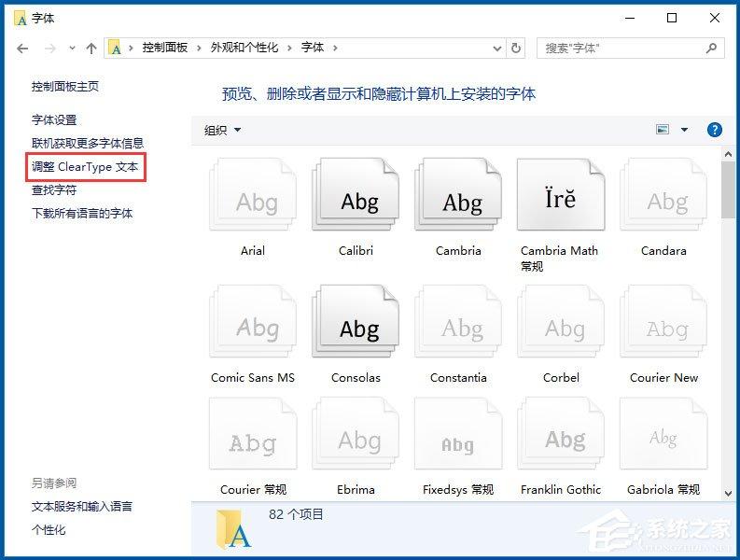Open 文本服务和输入语言 link
740x560 pixels.
82,507
